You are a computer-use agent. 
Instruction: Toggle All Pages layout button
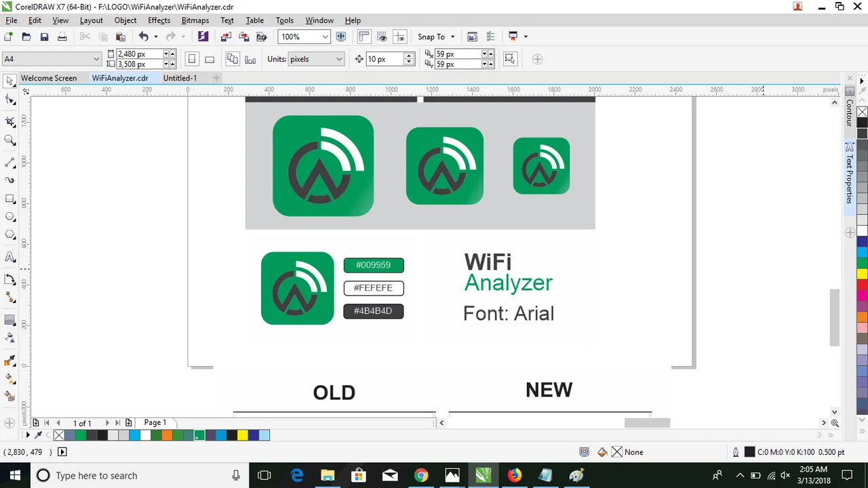pyautogui.click(x=233, y=59)
